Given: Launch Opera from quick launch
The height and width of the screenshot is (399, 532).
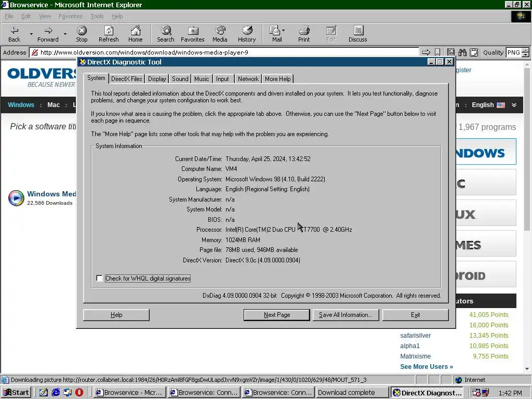Looking at the screenshot, I should (79, 393).
